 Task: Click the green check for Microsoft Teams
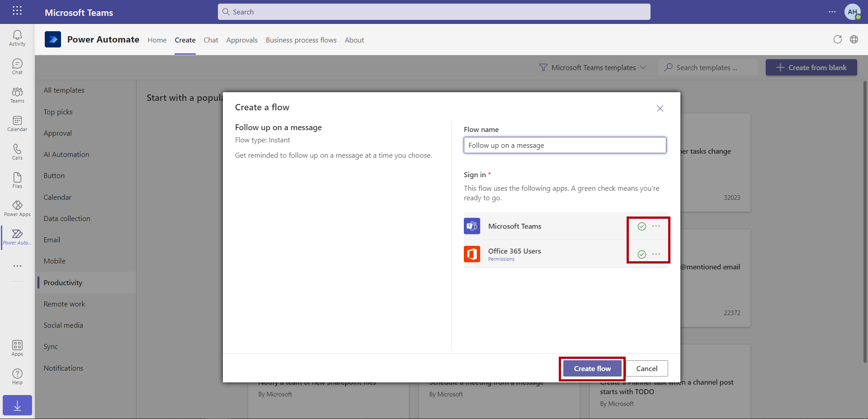click(x=642, y=226)
